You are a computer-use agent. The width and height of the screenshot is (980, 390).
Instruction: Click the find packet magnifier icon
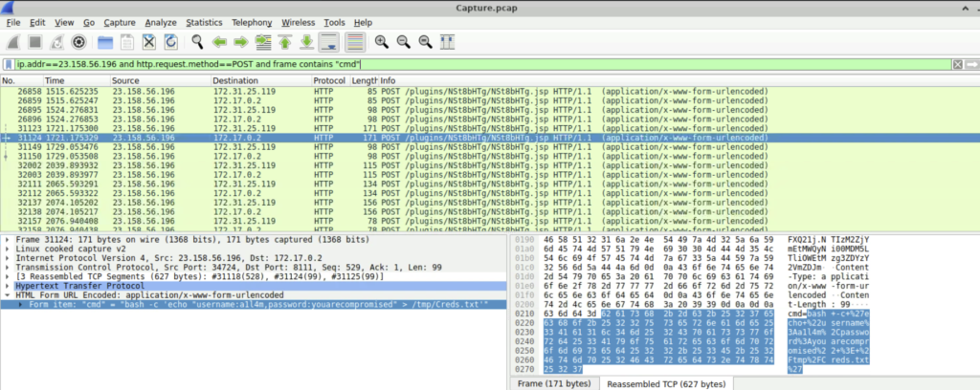pyautogui.click(x=197, y=42)
